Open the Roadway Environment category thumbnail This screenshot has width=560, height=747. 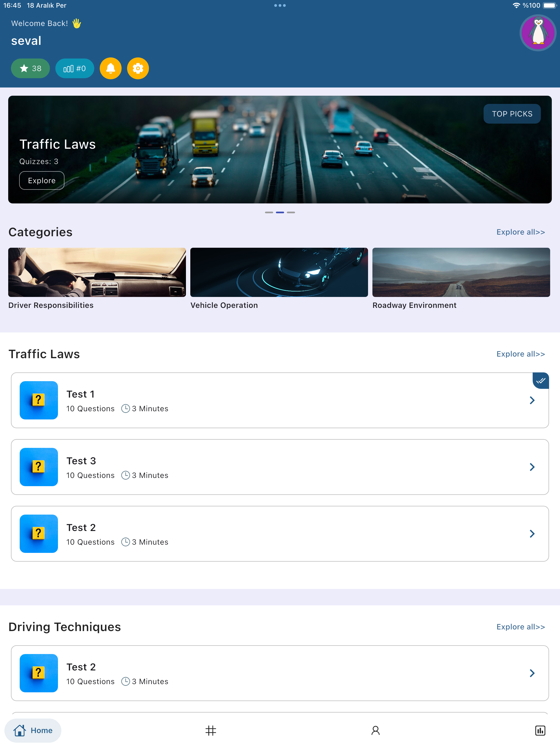pyautogui.click(x=461, y=272)
